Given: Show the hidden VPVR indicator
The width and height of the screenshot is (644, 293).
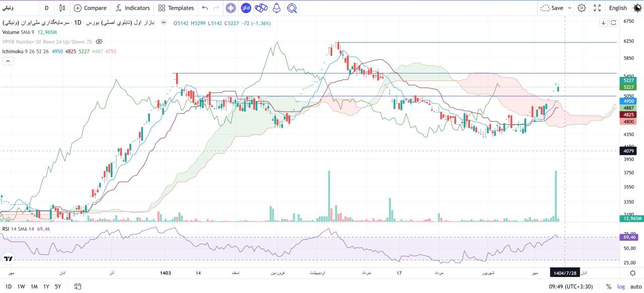Looking at the screenshot, I should (99, 42).
